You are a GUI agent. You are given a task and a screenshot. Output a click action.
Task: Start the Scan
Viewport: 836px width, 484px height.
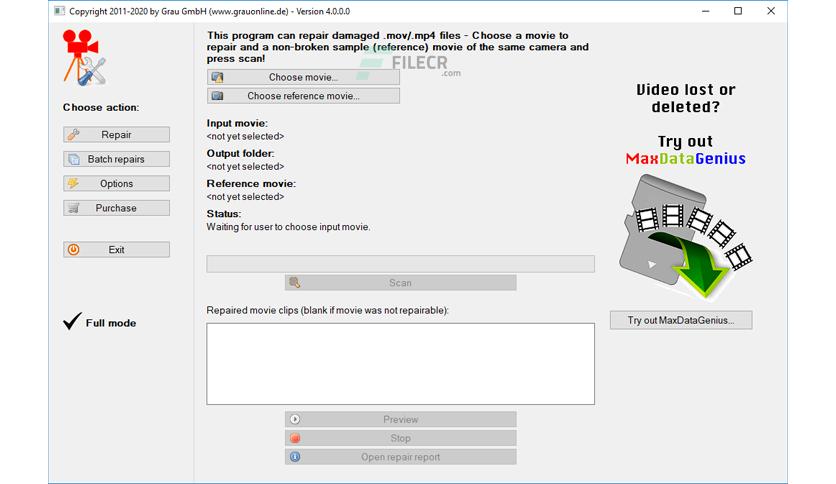point(400,283)
